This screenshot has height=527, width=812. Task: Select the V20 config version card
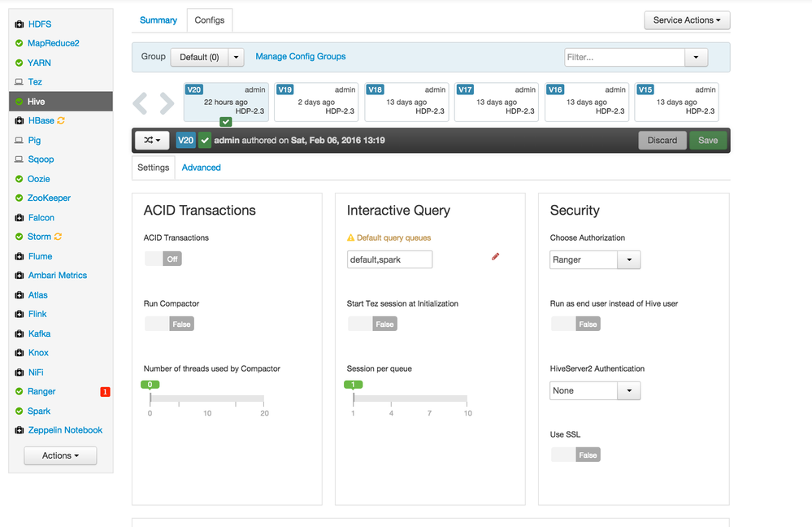point(226,102)
